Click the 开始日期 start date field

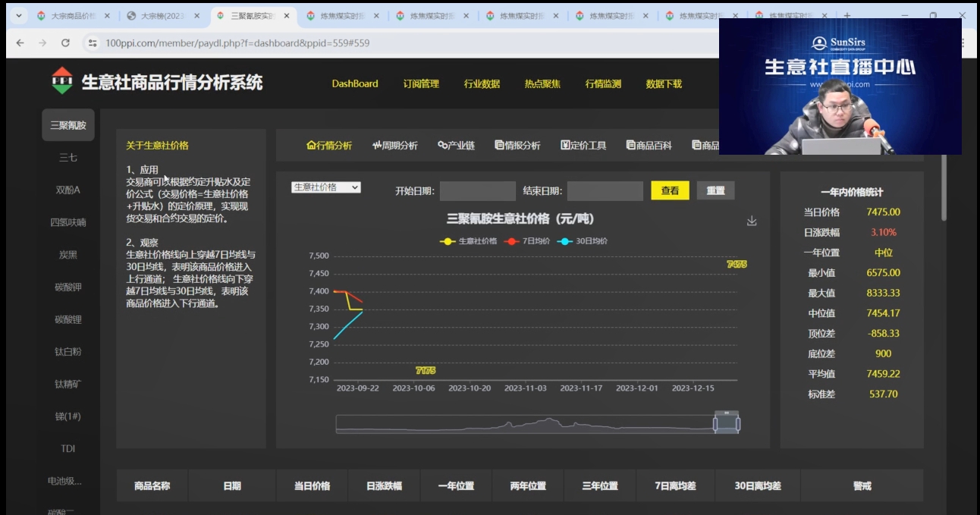(x=478, y=190)
